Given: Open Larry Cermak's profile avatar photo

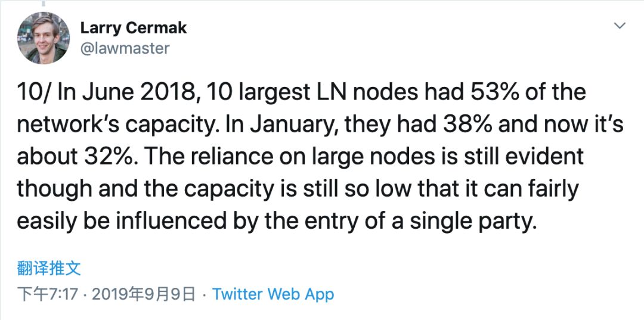Looking at the screenshot, I should click(43, 38).
